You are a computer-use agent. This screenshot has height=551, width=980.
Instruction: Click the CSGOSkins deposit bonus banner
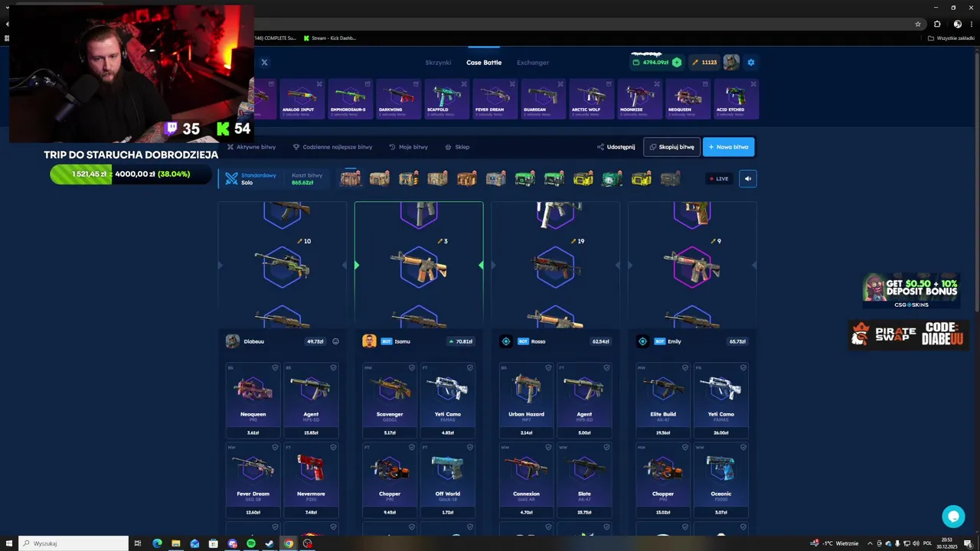(x=911, y=291)
